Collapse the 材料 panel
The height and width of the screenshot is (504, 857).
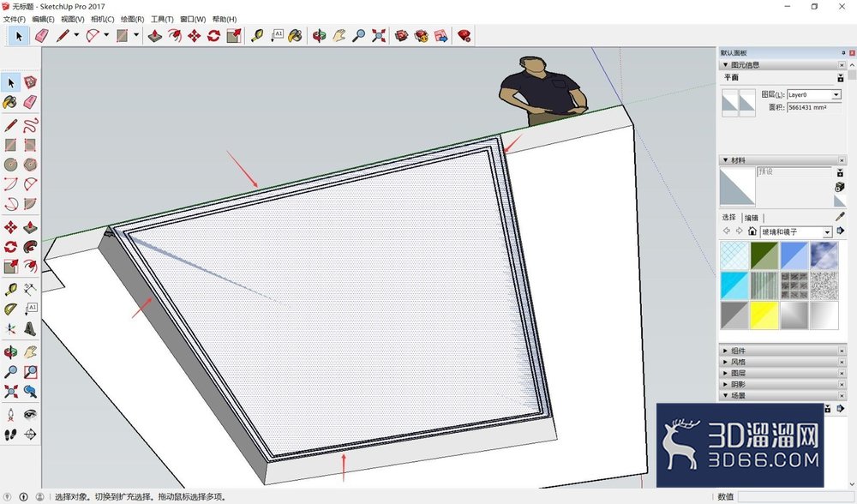coord(725,160)
